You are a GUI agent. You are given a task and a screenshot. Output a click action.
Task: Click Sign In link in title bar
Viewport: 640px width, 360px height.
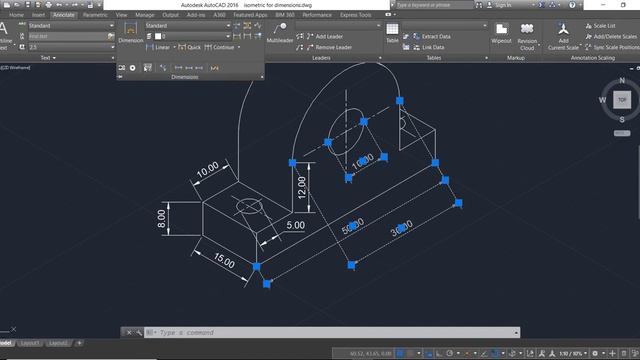pyautogui.click(x=503, y=5)
